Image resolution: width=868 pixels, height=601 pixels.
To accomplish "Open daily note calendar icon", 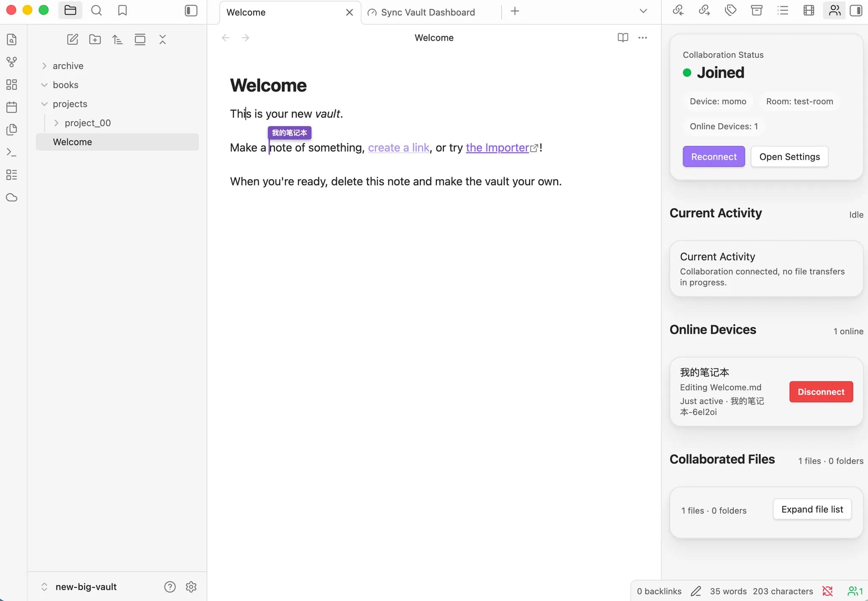I will pos(12,107).
